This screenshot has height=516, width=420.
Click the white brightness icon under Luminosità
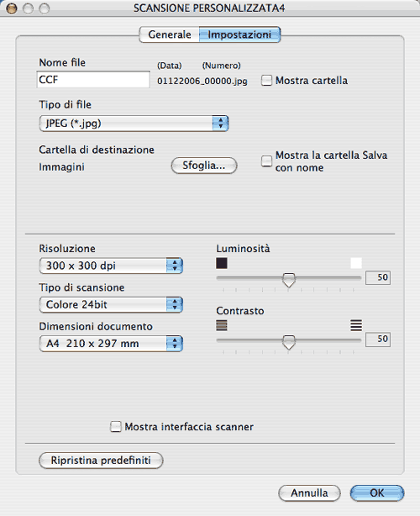point(356,263)
